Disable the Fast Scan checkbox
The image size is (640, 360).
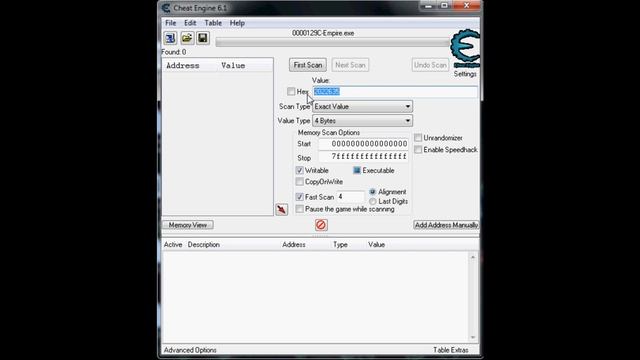click(x=300, y=197)
